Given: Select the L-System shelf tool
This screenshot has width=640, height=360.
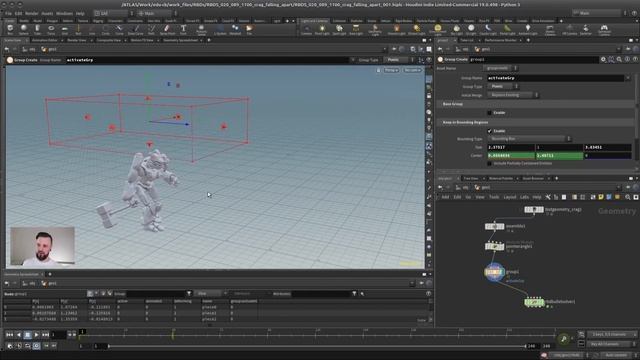Looking at the screenshot, I should tap(220, 29).
